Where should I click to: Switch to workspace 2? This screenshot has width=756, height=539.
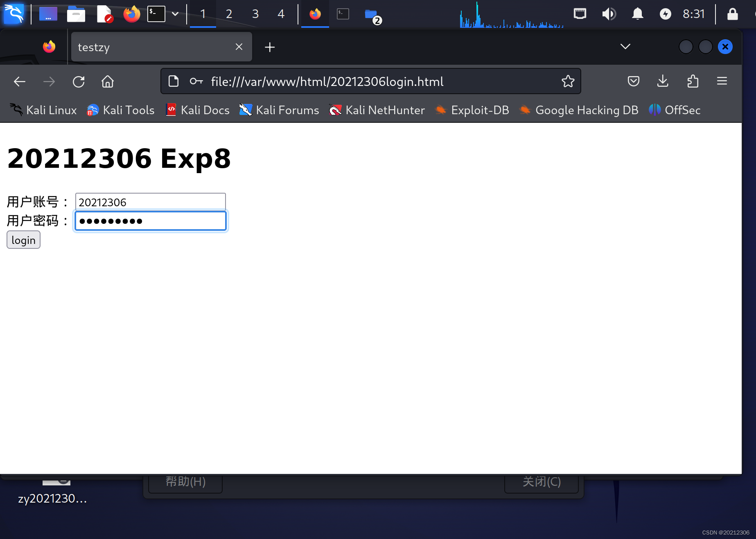click(x=229, y=14)
